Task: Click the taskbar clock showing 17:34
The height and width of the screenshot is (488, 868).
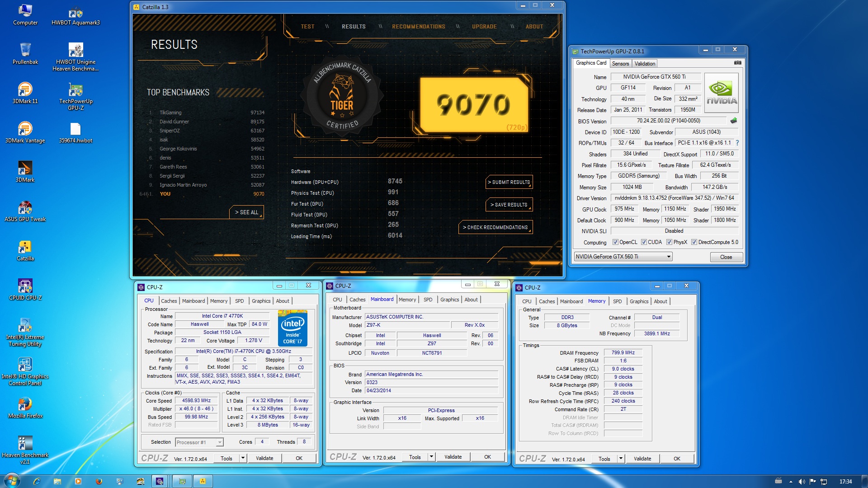Action: coord(845,482)
